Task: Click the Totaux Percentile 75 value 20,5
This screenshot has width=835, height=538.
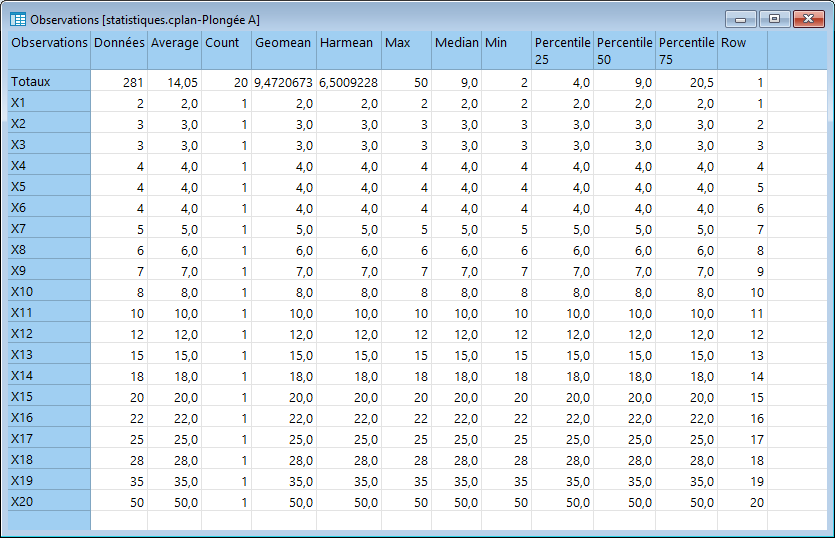Action: tap(686, 82)
